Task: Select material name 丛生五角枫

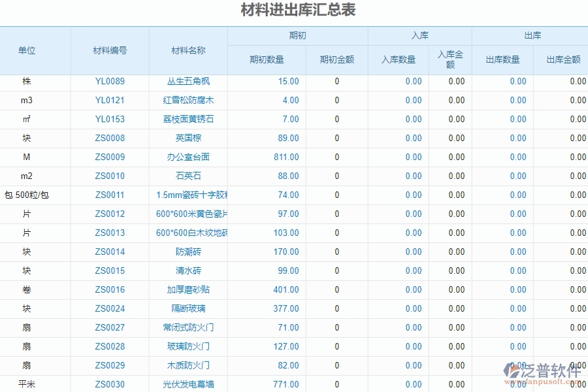Action: (x=188, y=82)
